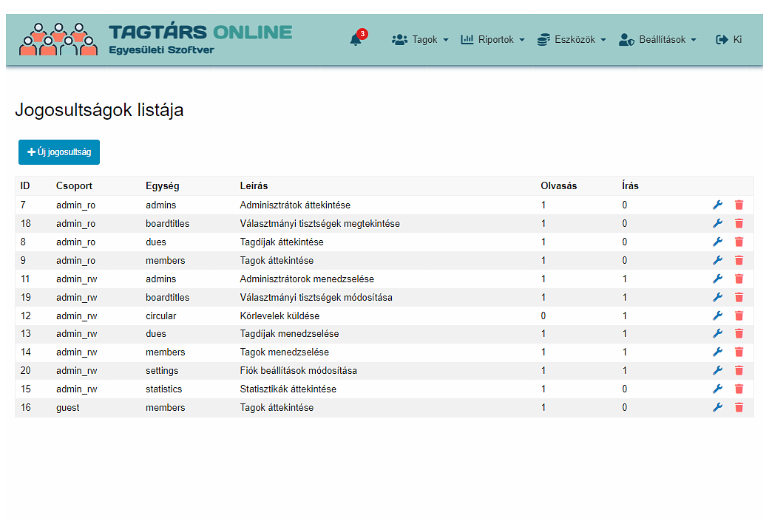Edit the Statisztikák áttekintése permission
The width and height of the screenshot is (769, 532).
pyautogui.click(x=717, y=389)
